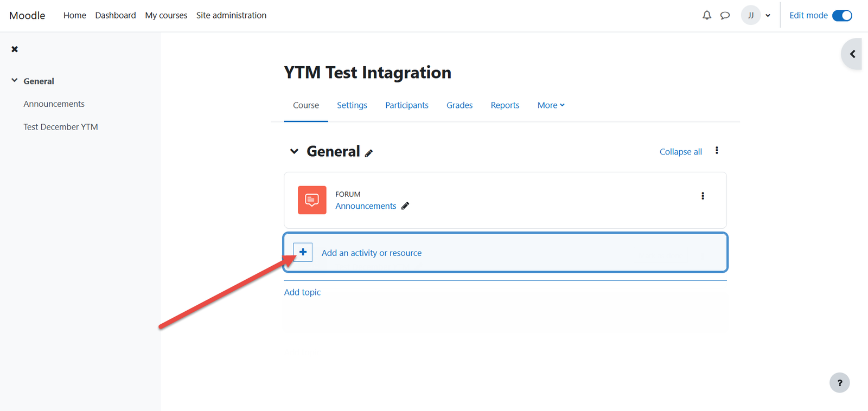Click the Collapse all link
This screenshot has width=868, height=411.
[x=680, y=152]
